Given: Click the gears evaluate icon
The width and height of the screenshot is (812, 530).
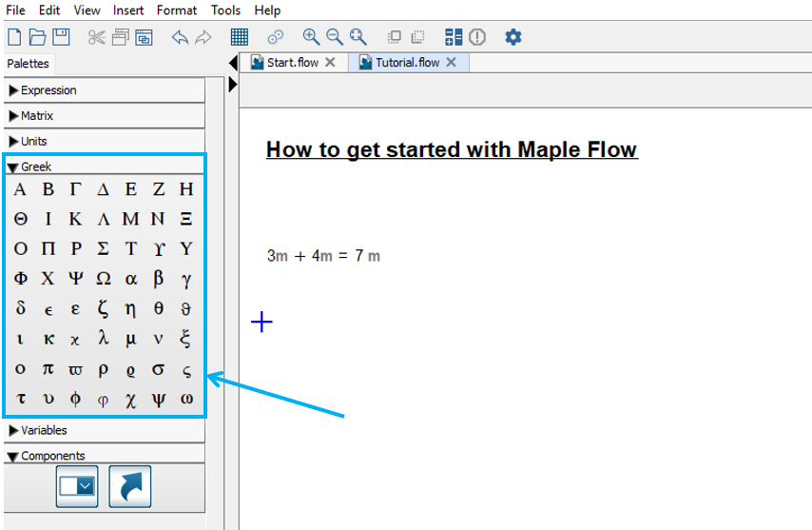Looking at the screenshot, I should (x=276, y=37).
